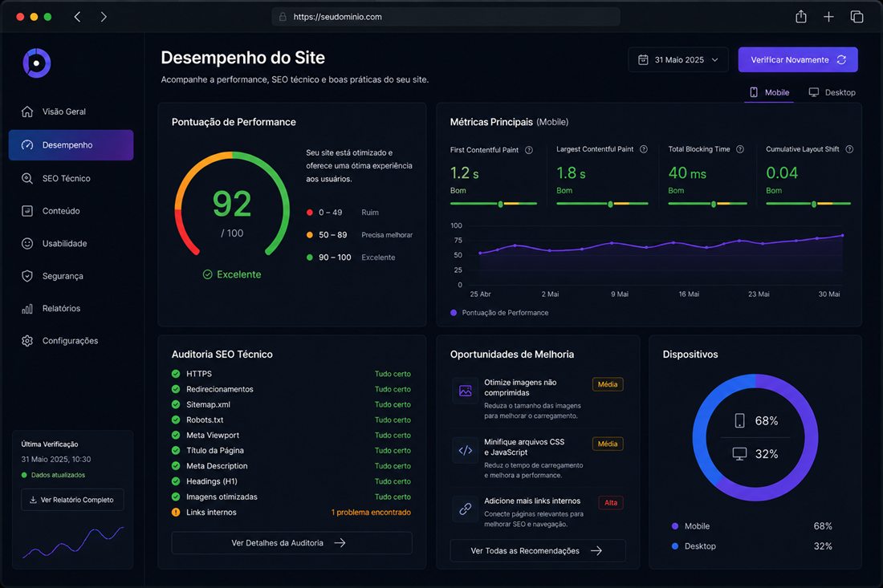
Task: Click the Cumulative Layout Shift help icon
Action: 849,149
